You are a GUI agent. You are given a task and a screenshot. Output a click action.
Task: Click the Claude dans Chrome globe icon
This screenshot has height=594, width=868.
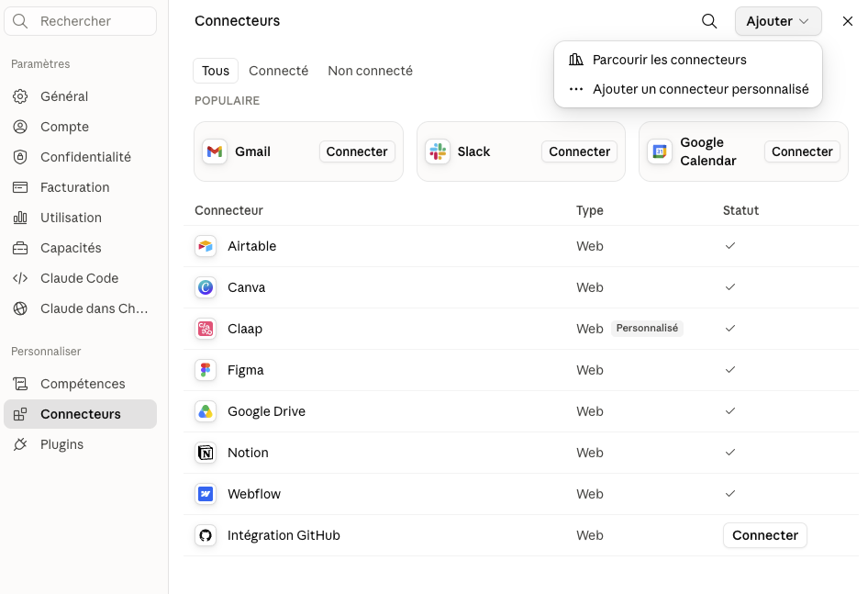coord(20,308)
